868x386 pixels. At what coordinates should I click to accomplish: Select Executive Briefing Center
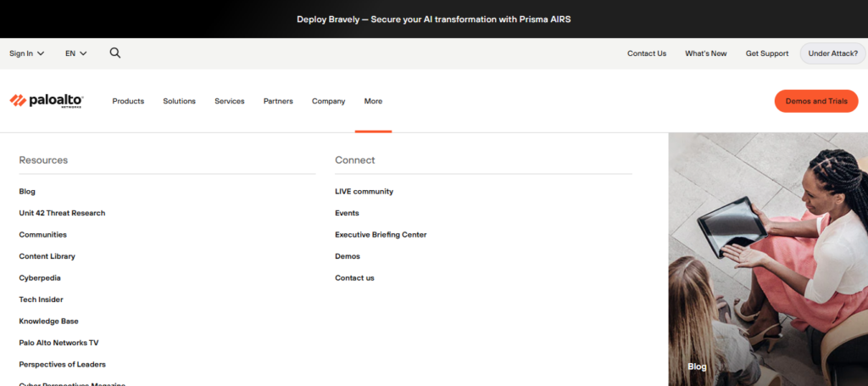point(381,235)
